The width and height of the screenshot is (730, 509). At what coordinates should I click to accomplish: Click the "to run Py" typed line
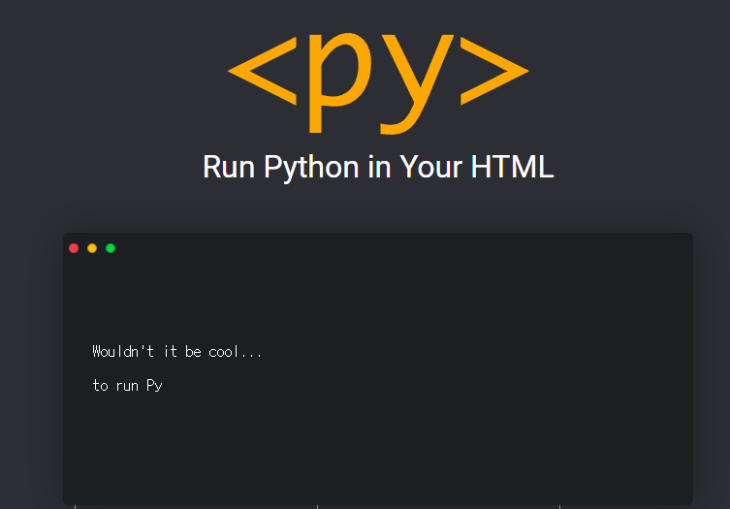tap(127, 386)
